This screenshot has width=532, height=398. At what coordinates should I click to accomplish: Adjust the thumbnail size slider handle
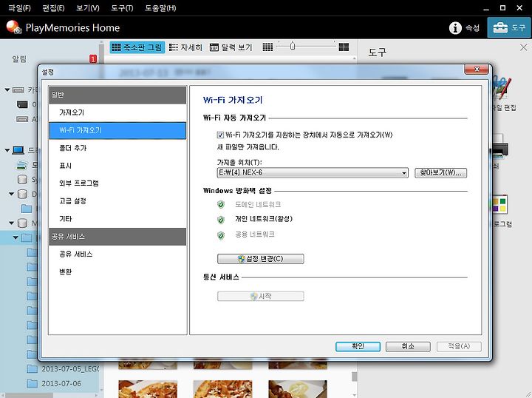pos(293,46)
